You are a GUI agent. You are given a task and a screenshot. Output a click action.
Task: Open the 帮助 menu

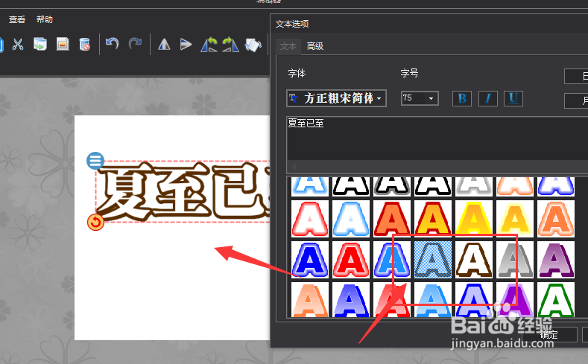click(x=44, y=19)
